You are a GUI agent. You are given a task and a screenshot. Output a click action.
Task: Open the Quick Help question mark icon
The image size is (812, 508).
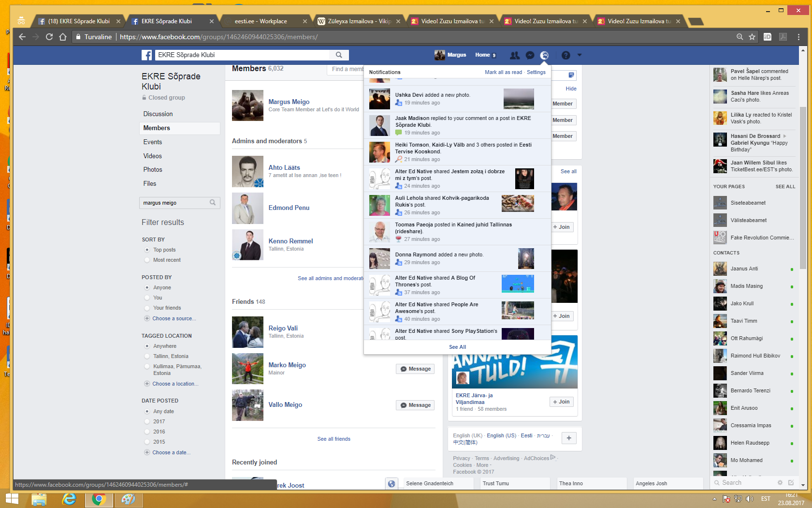[566, 55]
